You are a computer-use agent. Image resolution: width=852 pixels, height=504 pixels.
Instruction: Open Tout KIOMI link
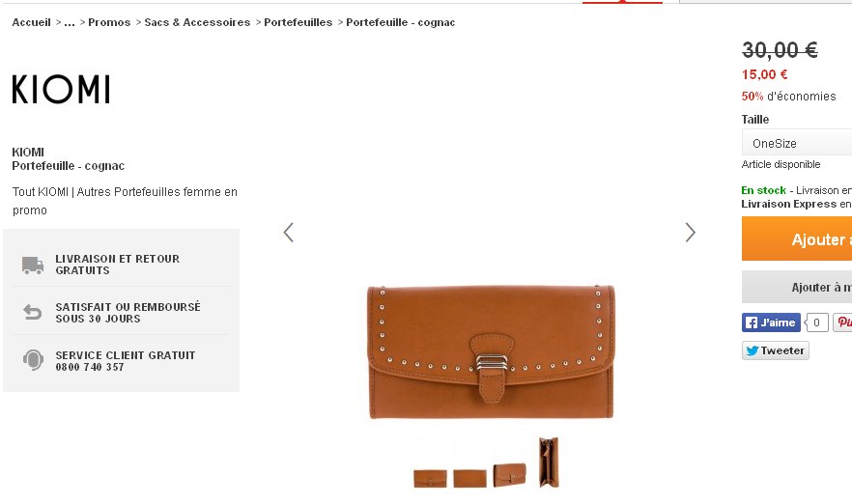tap(41, 192)
